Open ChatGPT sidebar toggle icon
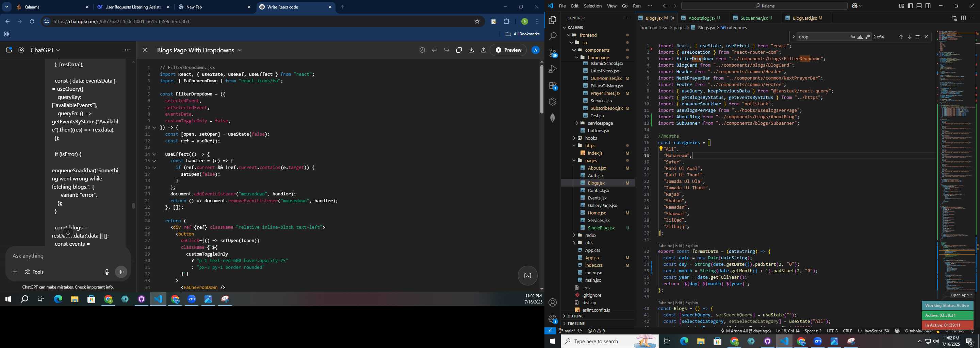This screenshot has height=348, width=980. (9, 50)
